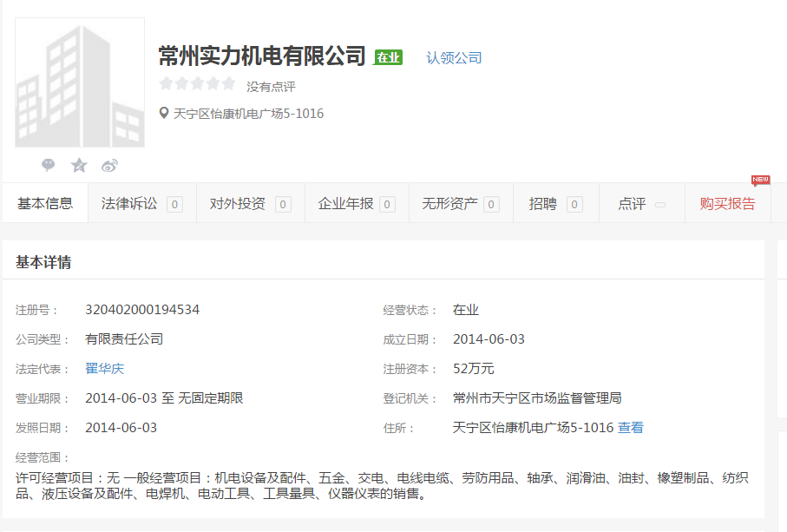Open legal representative 翟华庆 link
The width and height of the screenshot is (787, 532).
pyautogui.click(x=105, y=368)
